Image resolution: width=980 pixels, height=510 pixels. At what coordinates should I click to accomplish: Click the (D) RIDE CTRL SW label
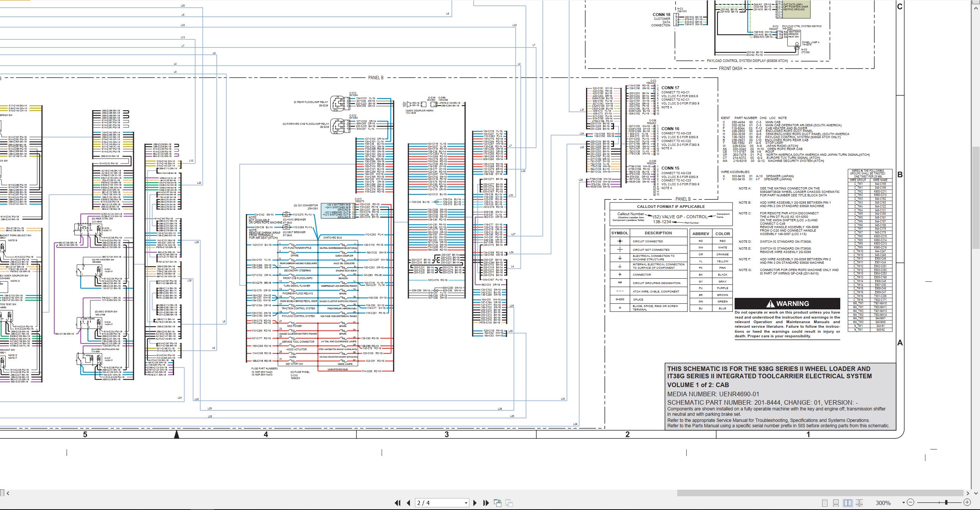(x=102, y=219)
